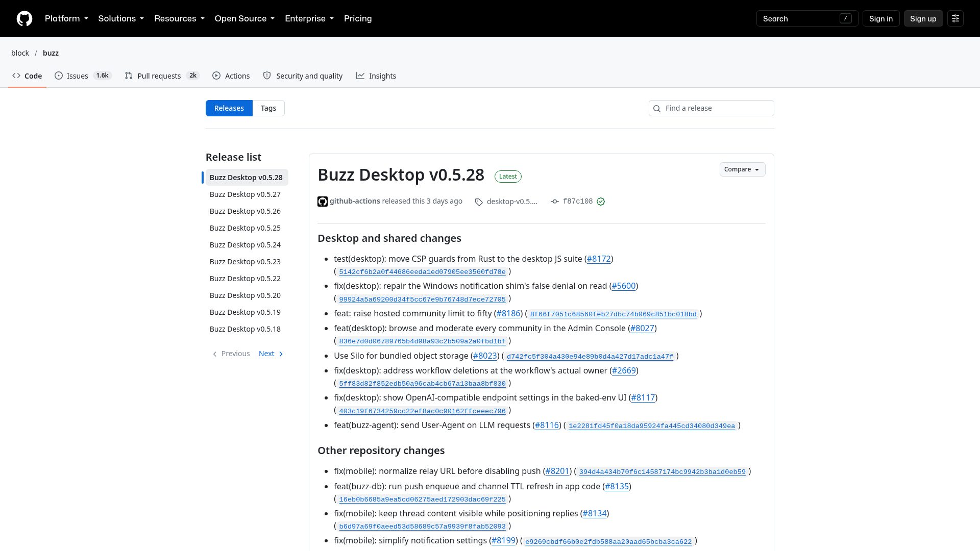The image size is (980, 551).
Task: Open the Actions tab
Action: point(231,76)
